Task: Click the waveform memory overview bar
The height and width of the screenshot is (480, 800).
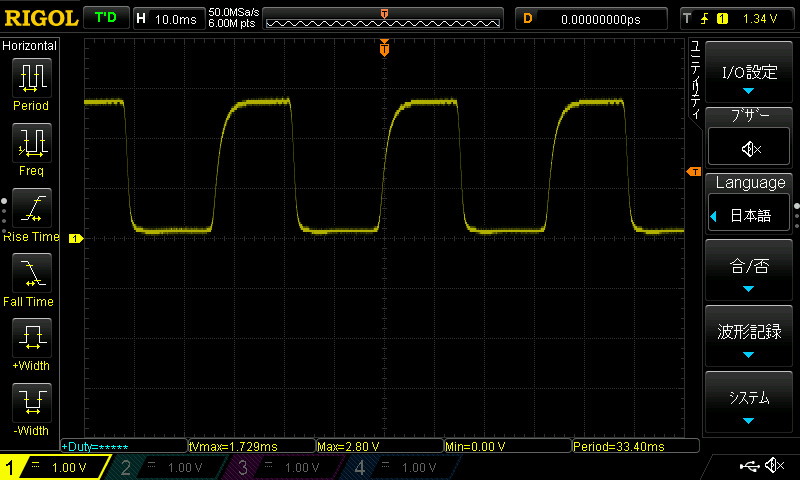Action: click(x=383, y=19)
